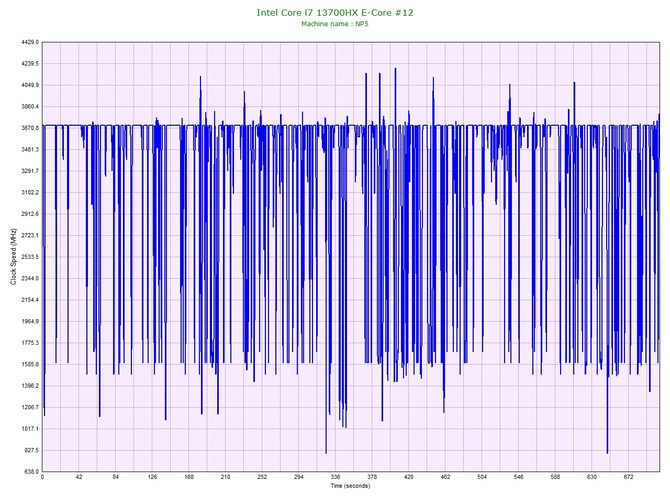Click the 420 tick on time axis

tap(409, 477)
